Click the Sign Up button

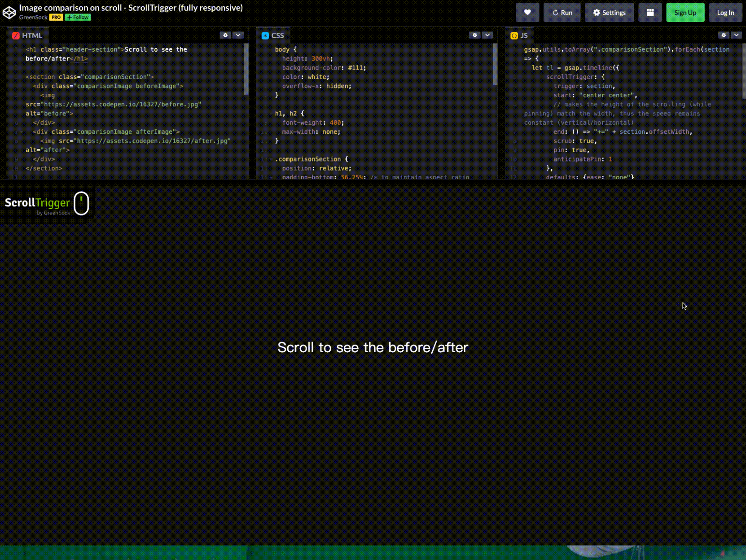pyautogui.click(x=685, y=13)
